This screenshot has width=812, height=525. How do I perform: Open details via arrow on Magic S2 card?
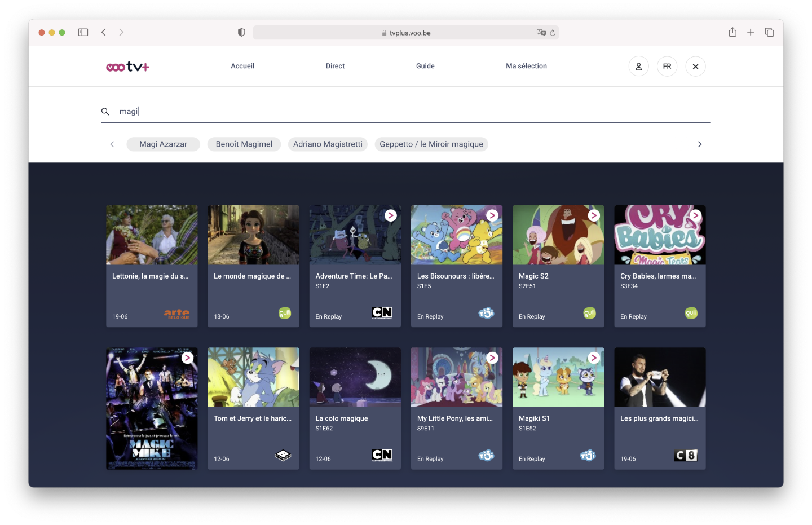point(593,215)
